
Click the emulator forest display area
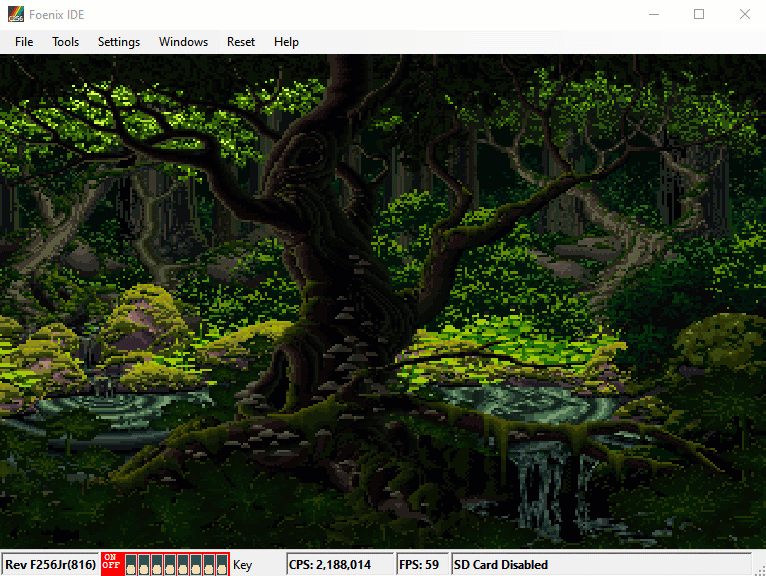[383, 301]
